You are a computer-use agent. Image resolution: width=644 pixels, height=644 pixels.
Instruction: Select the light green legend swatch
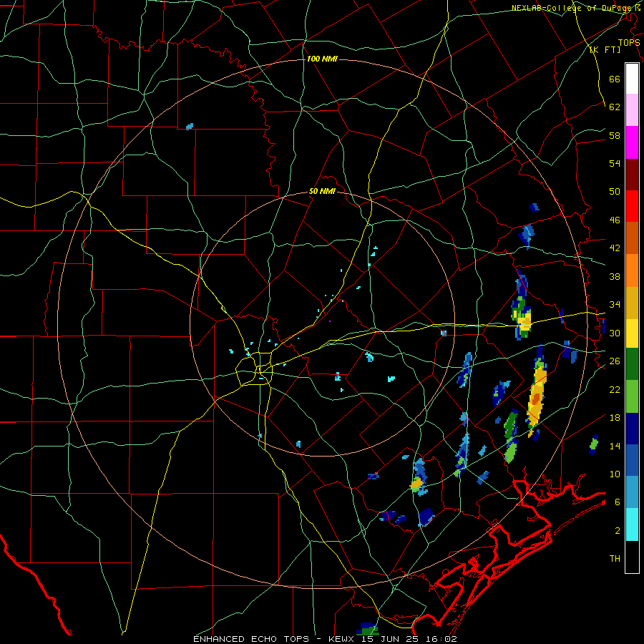tap(632, 396)
